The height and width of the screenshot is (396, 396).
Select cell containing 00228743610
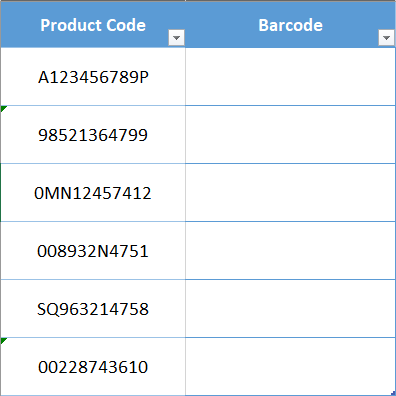tap(93, 367)
